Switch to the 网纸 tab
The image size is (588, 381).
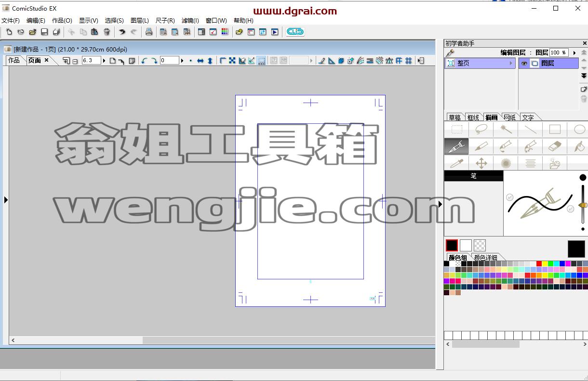[509, 118]
